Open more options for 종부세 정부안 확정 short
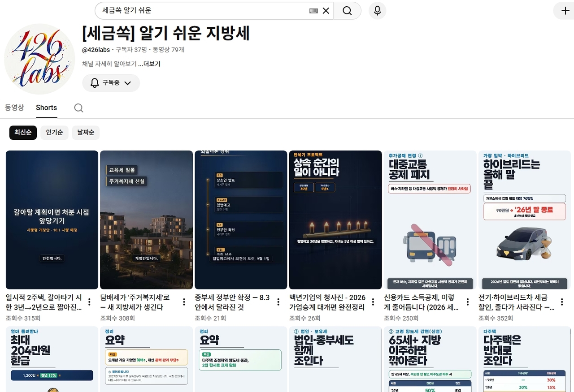 pyautogui.click(x=278, y=302)
